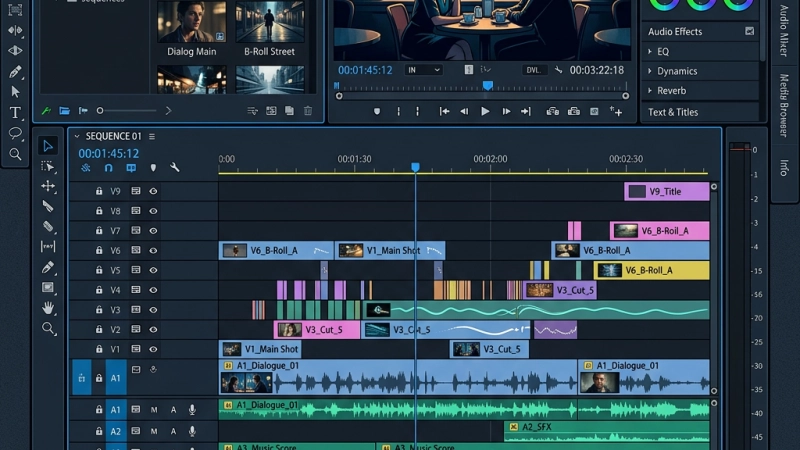Toggle visibility of track V5
The height and width of the screenshot is (450, 800).
click(x=153, y=270)
